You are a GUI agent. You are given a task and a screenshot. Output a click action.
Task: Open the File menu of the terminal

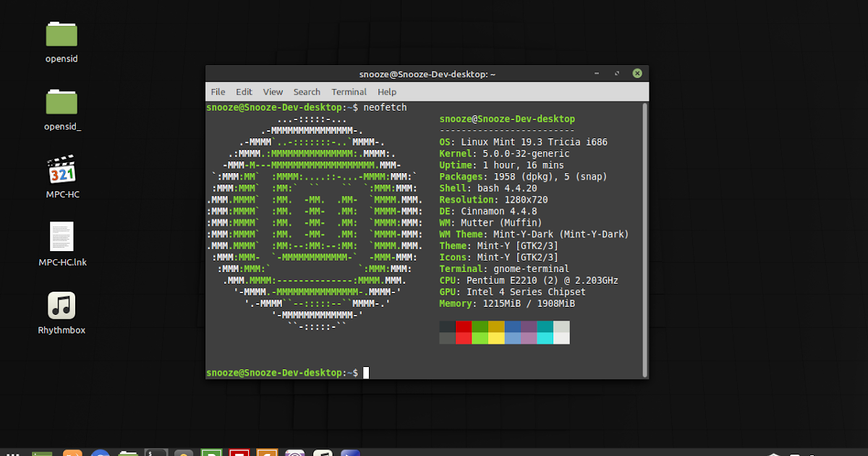(x=218, y=91)
